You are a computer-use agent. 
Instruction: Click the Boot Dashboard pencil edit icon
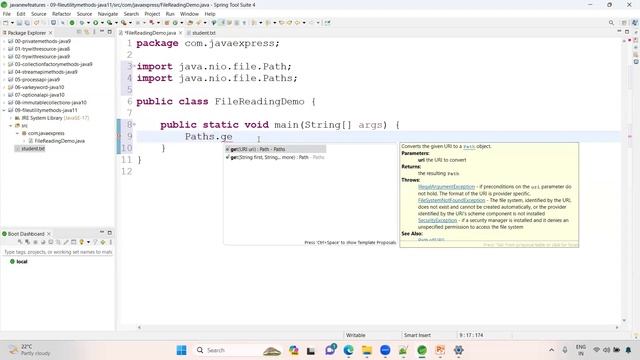pyautogui.click(x=66, y=242)
